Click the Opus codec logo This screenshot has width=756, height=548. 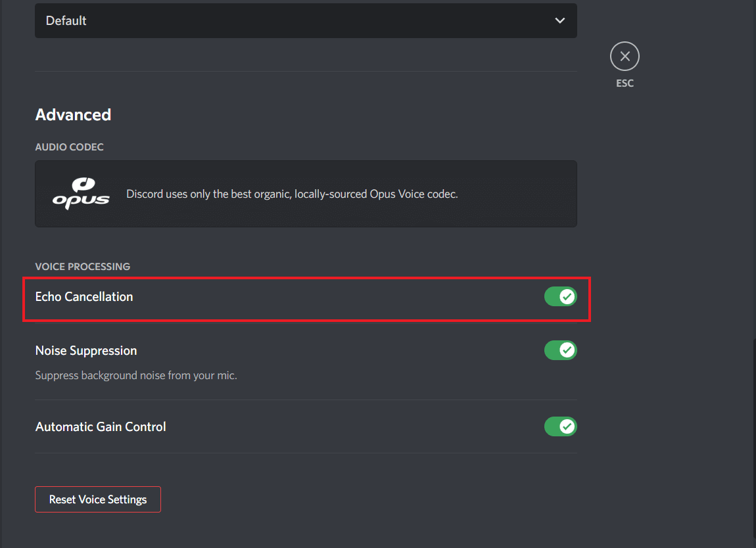[x=81, y=194]
